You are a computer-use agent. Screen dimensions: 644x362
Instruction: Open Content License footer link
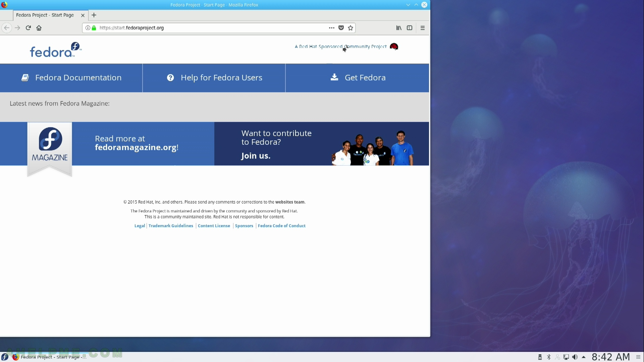tap(214, 226)
